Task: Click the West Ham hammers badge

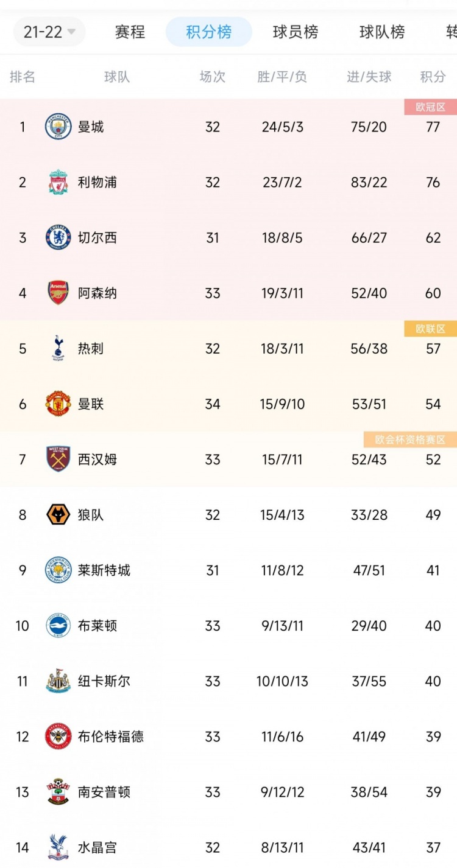Action: point(58,459)
